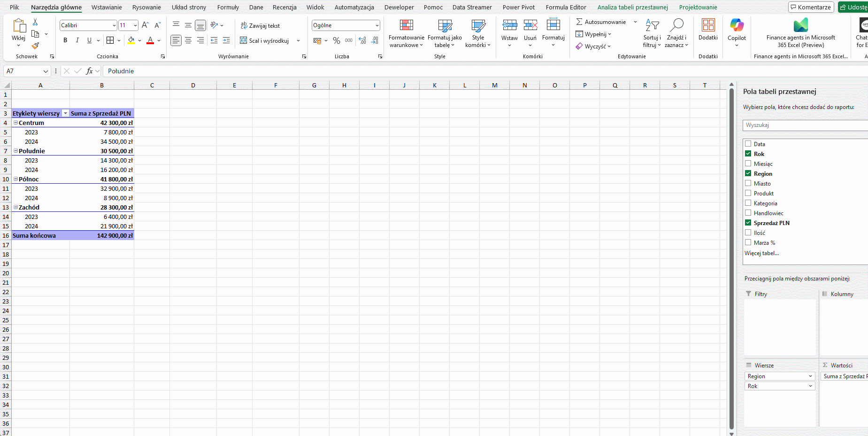This screenshot has height=436, width=868.
Task: Enable the Handlowiec field checkbox
Action: point(748,213)
